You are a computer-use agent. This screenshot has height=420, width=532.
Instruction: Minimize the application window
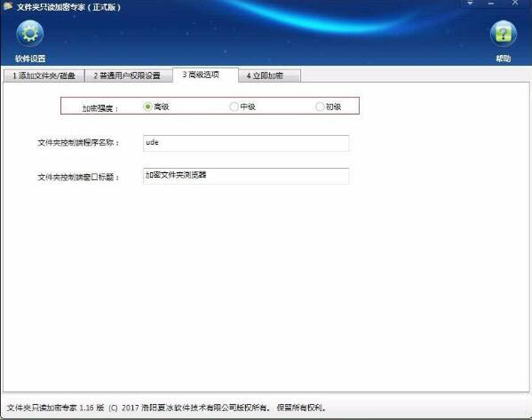491,3
